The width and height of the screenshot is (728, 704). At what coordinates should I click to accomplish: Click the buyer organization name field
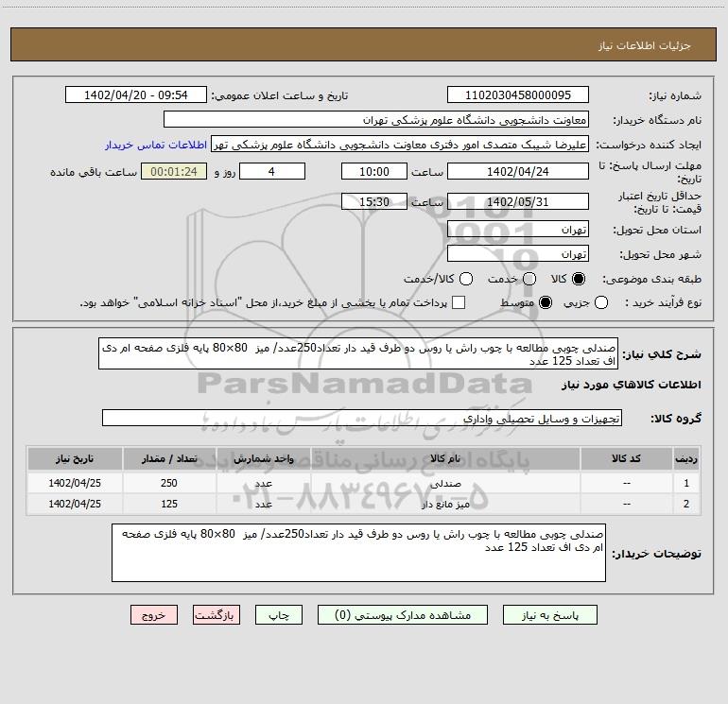pos(376,119)
